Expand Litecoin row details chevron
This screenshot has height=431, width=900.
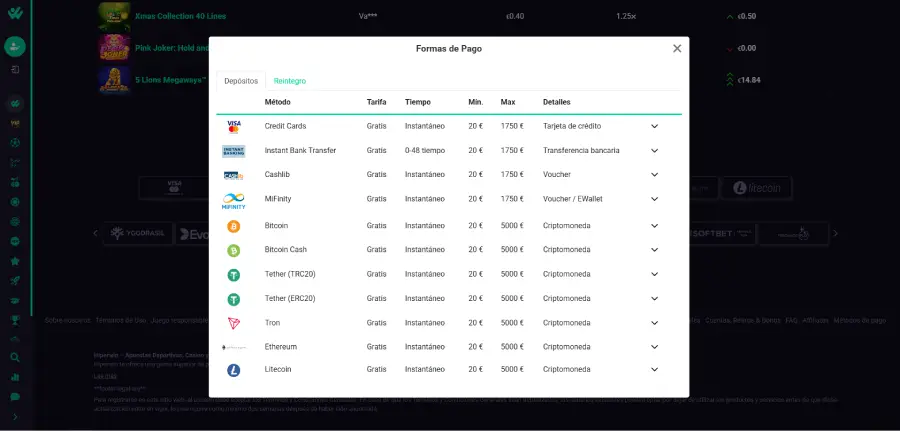click(x=654, y=370)
